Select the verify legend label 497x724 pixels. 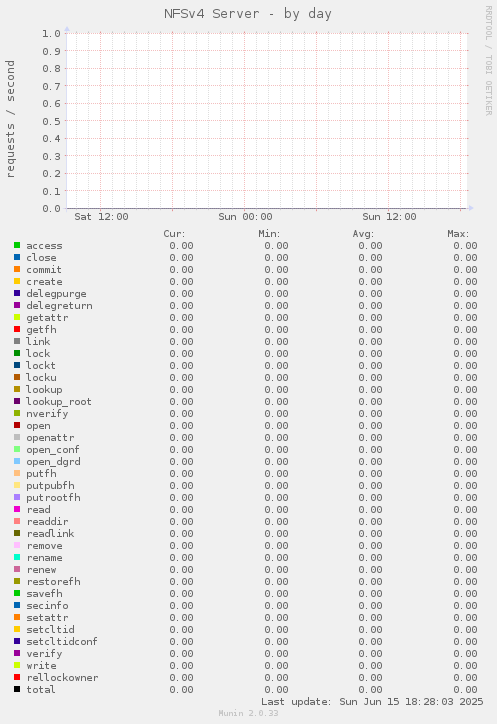click(x=44, y=654)
